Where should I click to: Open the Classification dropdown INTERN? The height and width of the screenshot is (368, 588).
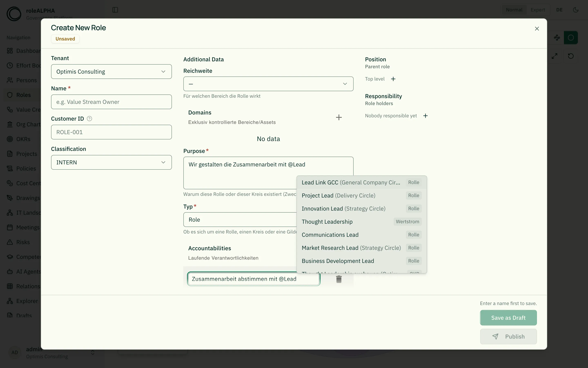tap(111, 162)
